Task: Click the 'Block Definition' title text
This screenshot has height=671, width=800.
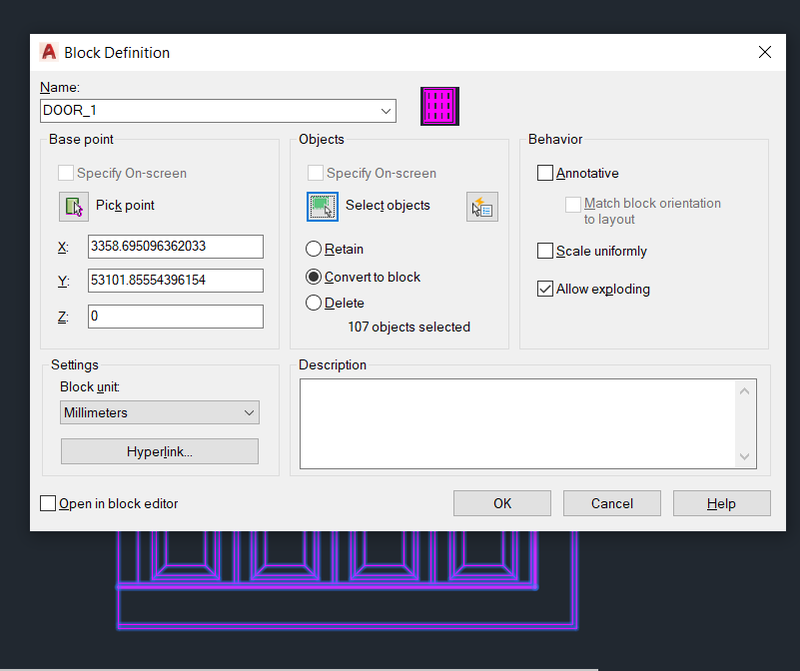Action: pos(117,53)
